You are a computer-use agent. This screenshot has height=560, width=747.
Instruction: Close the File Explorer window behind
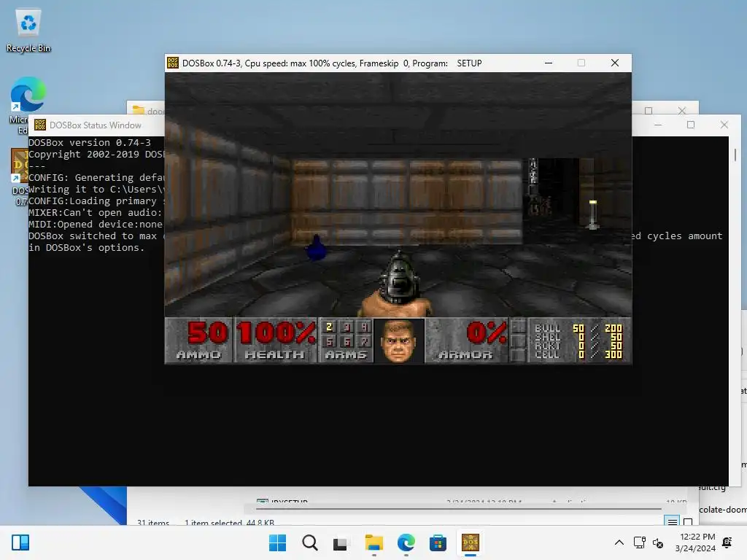pos(682,111)
